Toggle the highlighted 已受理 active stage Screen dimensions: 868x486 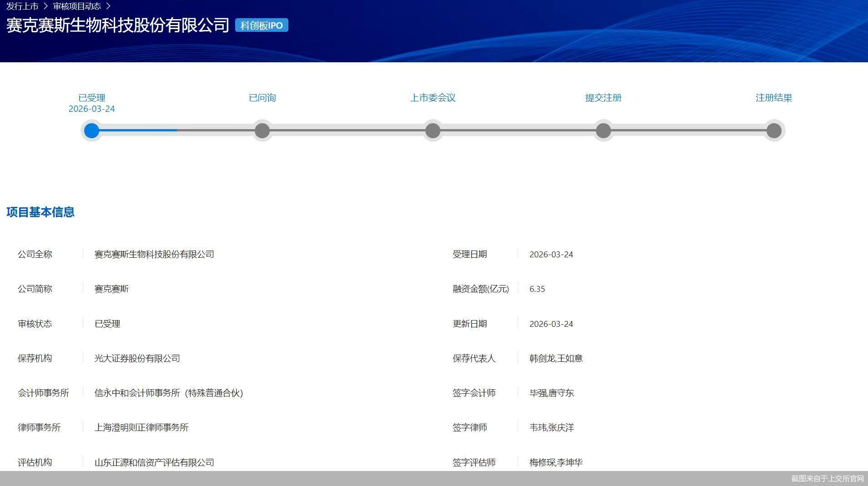coord(91,130)
